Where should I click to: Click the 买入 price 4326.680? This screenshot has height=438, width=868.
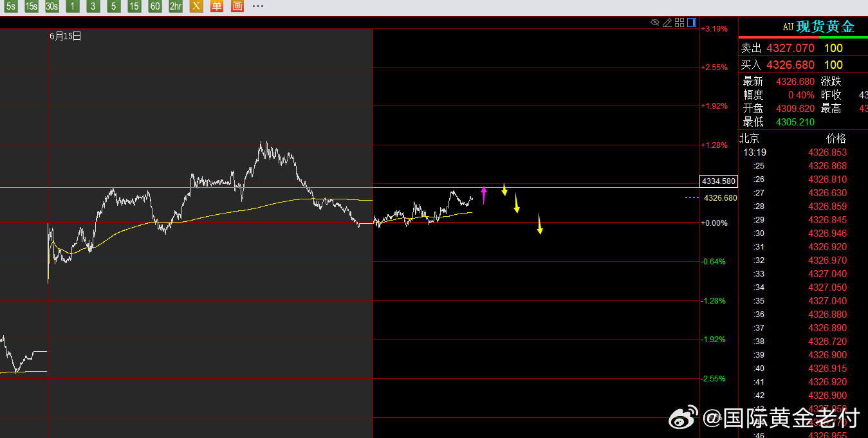(x=790, y=65)
